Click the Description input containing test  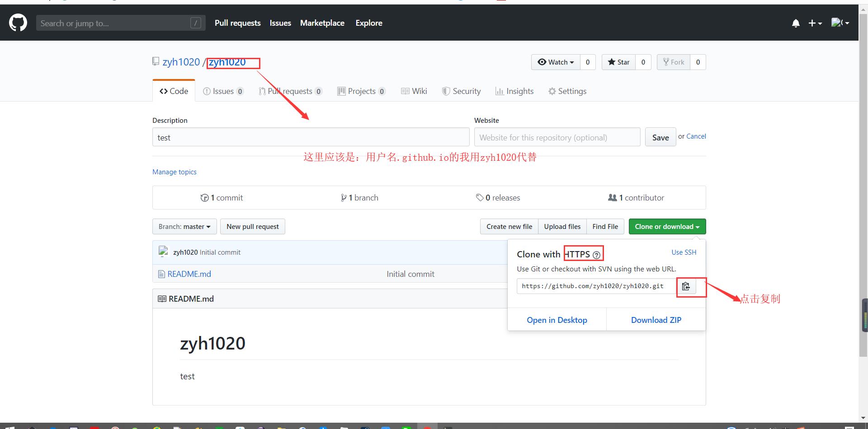click(311, 137)
